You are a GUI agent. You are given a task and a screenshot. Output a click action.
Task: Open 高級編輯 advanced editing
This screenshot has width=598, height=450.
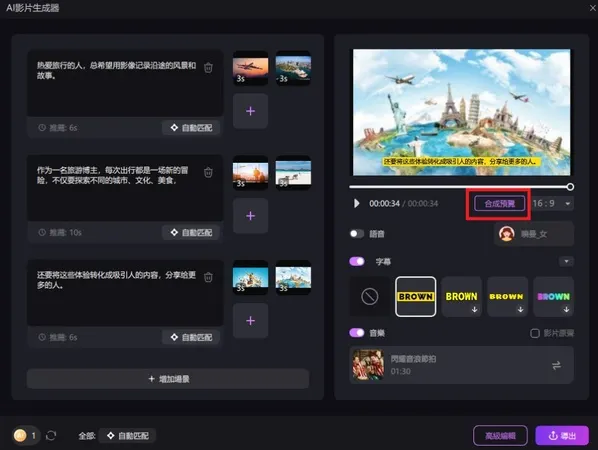click(x=500, y=436)
